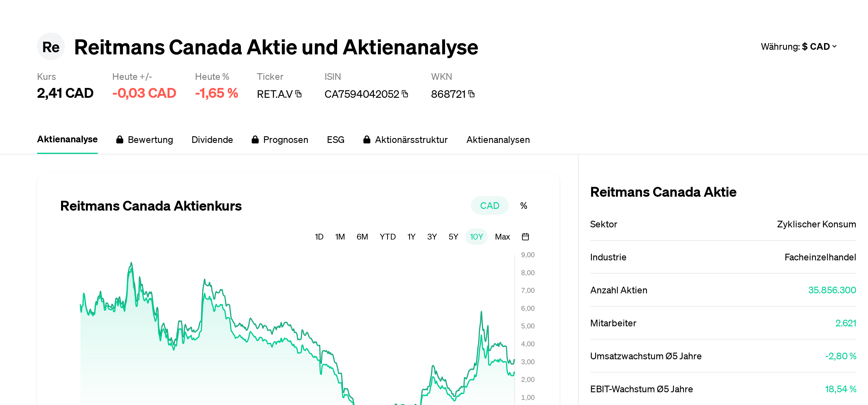
Task: Click the Umsatzwachstum value -2,80 %
Action: pos(841,356)
